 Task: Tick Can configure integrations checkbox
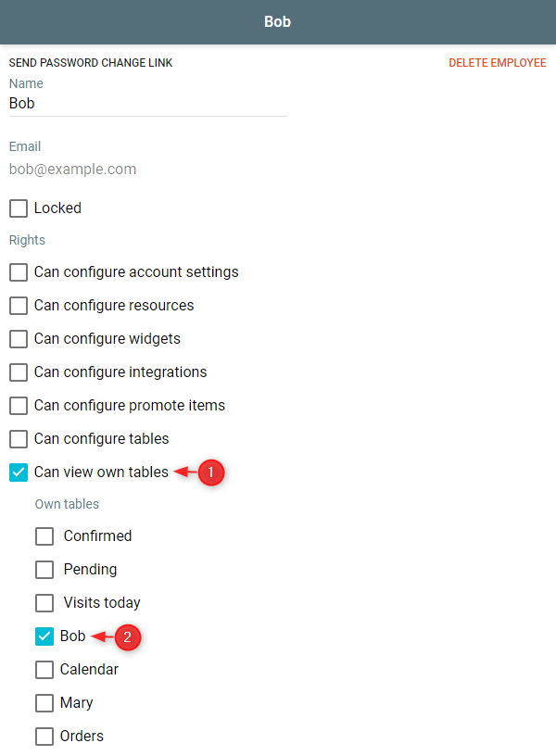tap(19, 372)
